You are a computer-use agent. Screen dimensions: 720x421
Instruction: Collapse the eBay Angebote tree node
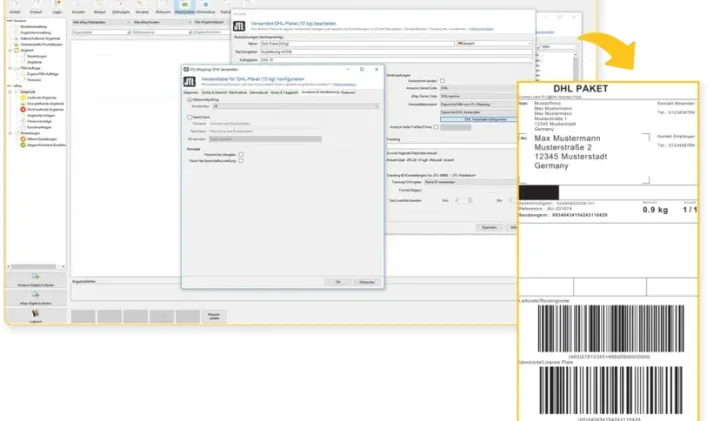pos(10,92)
